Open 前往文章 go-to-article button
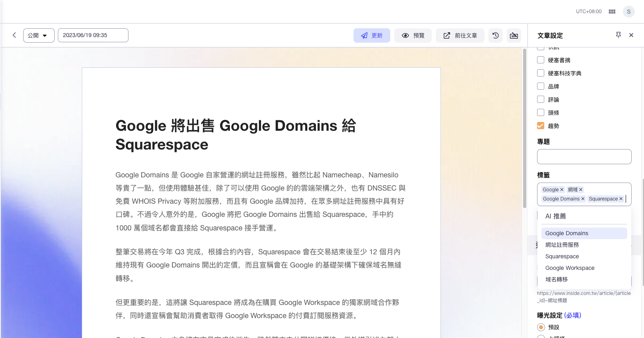Screen dimensions: 644x338 pos(460,35)
